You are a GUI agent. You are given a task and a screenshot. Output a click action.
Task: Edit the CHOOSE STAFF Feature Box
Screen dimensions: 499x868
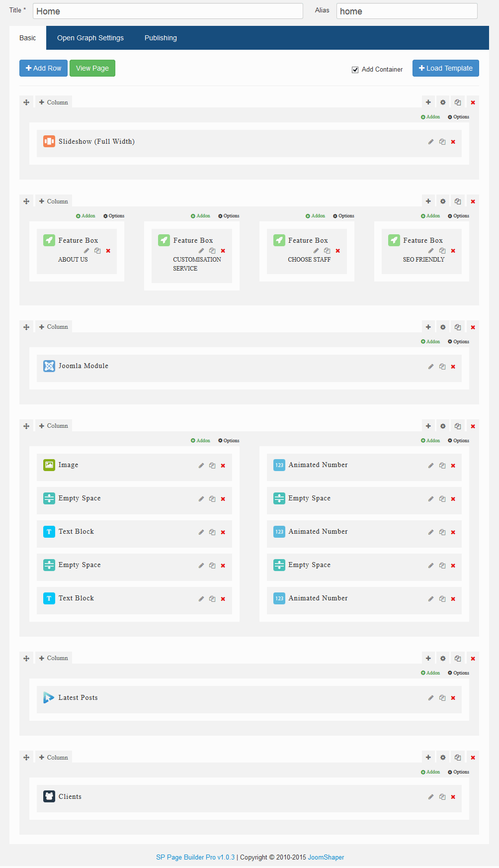point(316,251)
